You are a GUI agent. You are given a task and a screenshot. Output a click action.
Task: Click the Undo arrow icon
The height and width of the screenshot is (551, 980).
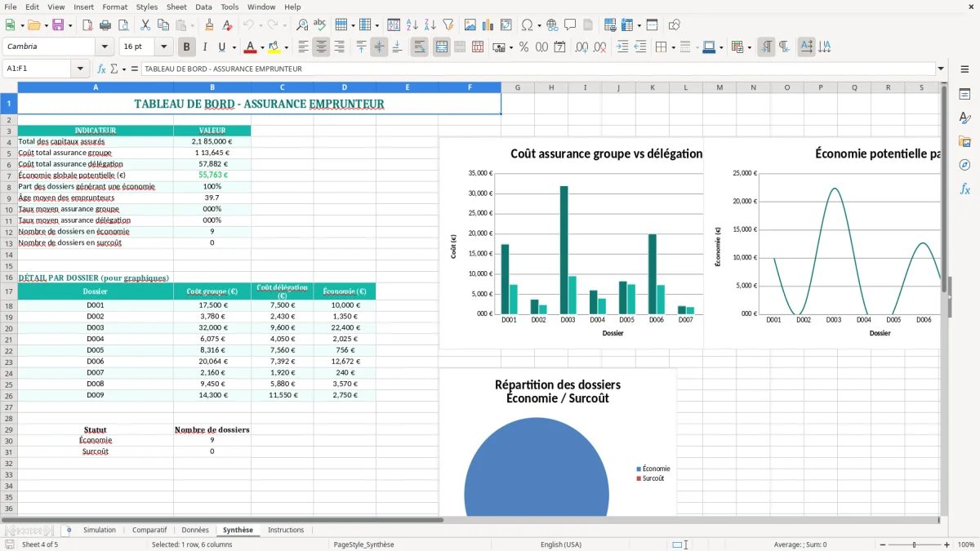click(x=249, y=25)
